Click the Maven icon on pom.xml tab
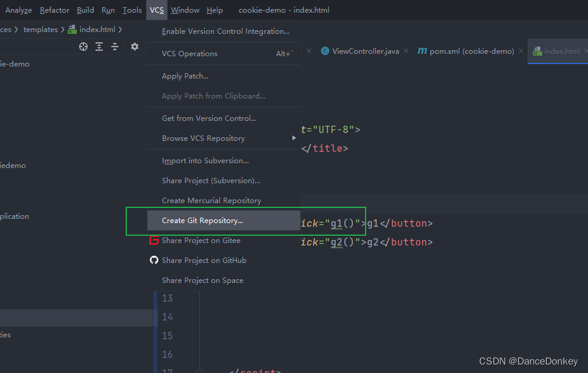The image size is (588, 373). (422, 51)
